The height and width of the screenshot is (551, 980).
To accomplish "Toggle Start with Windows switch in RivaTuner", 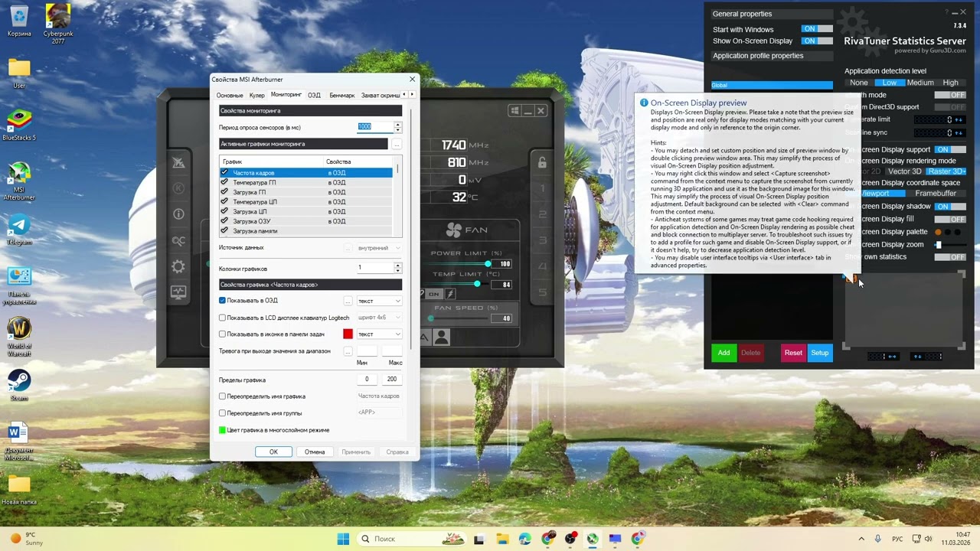I will click(817, 29).
